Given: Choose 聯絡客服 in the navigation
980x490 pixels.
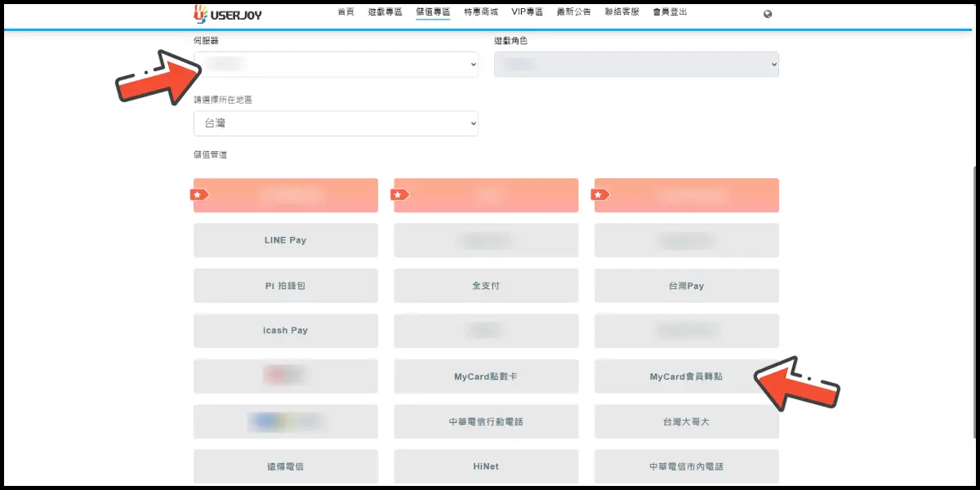Looking at the screenshot, I should click(x=621, y=12).
